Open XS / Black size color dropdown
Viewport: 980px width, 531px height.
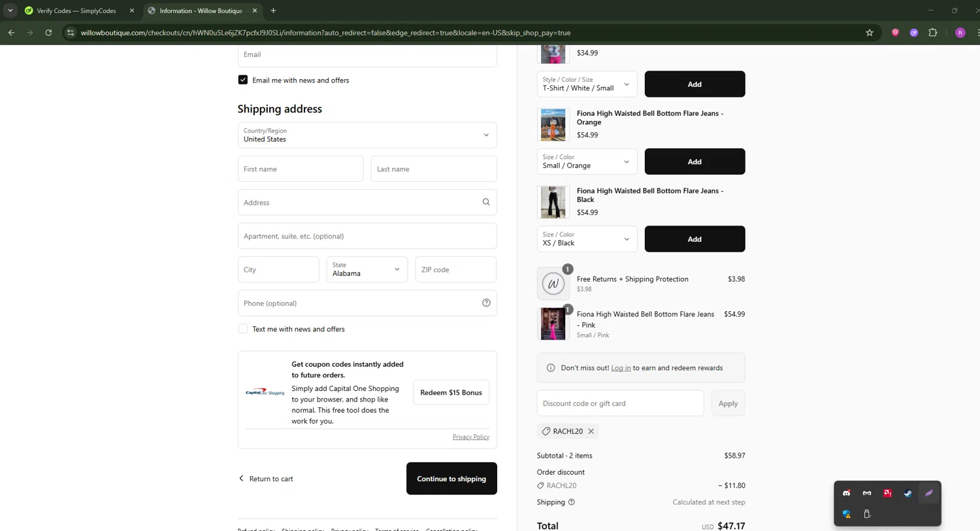tap(587, 239)
